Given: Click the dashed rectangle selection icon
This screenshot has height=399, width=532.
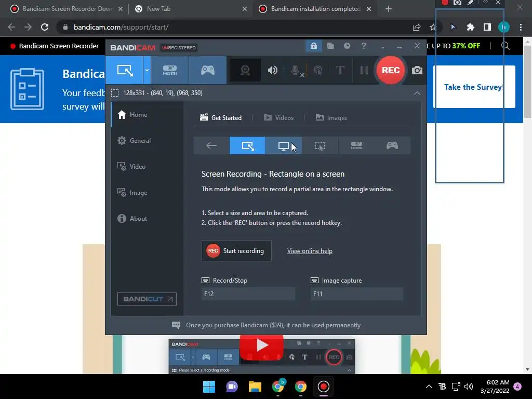Looking at the screenshot, I should pos(115,93).
